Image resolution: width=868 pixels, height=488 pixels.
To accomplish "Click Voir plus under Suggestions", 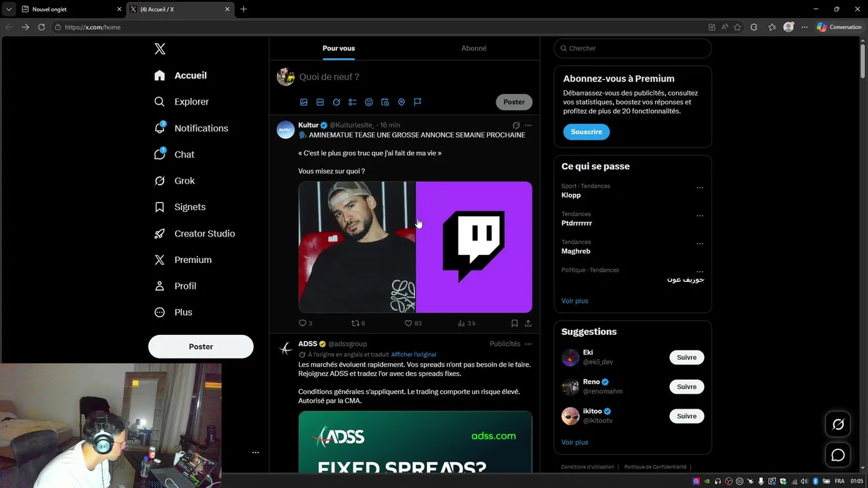I will pos(575,442).
